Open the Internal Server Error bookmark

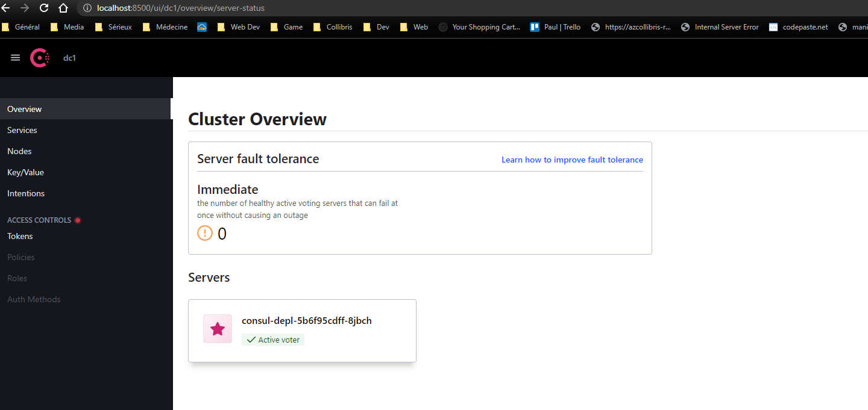[x=720, y=27]
